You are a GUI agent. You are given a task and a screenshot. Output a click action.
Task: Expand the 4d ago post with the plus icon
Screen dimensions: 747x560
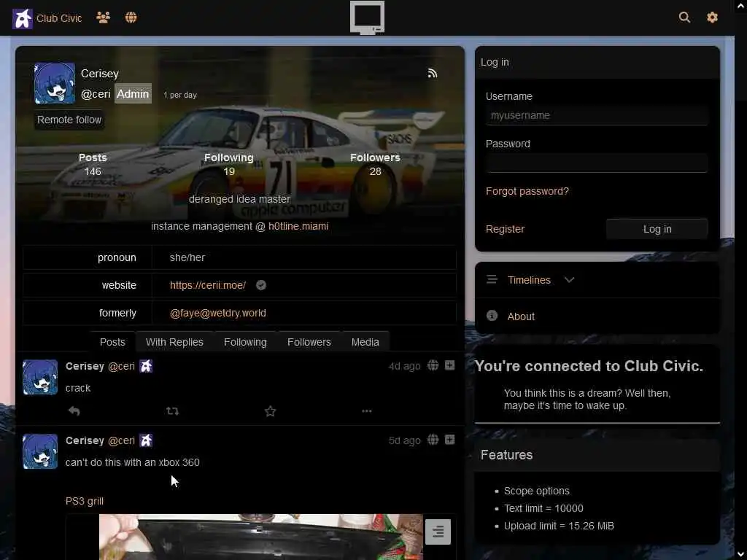(449, 365)
